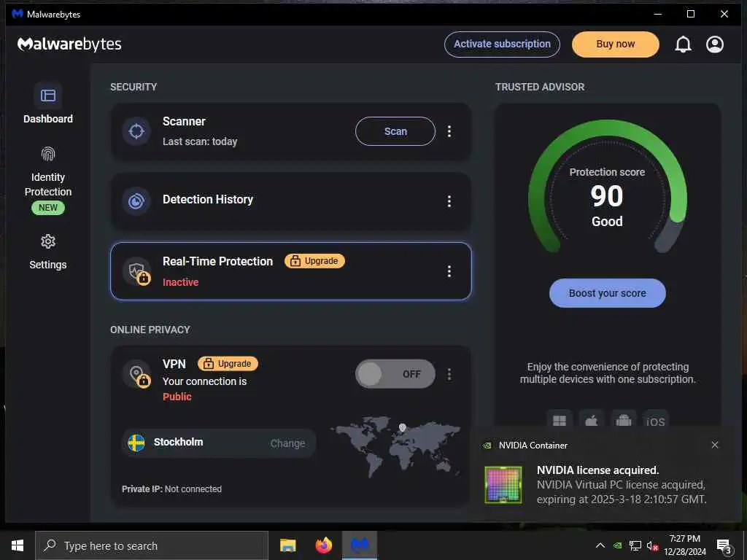Click the VPN location pin icon
This screenshot has height=560, width=747.
pyautogui.click(x=137, y=374)
